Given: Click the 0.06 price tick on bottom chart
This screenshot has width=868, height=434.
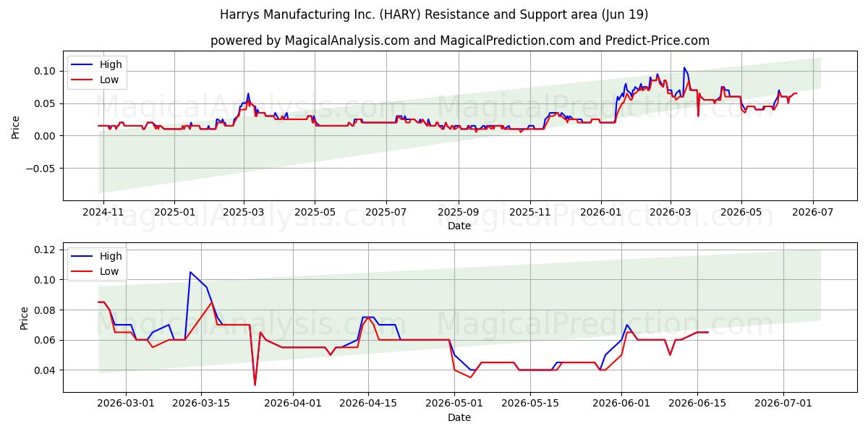Looking at the screenshot, I should [47, 340].
